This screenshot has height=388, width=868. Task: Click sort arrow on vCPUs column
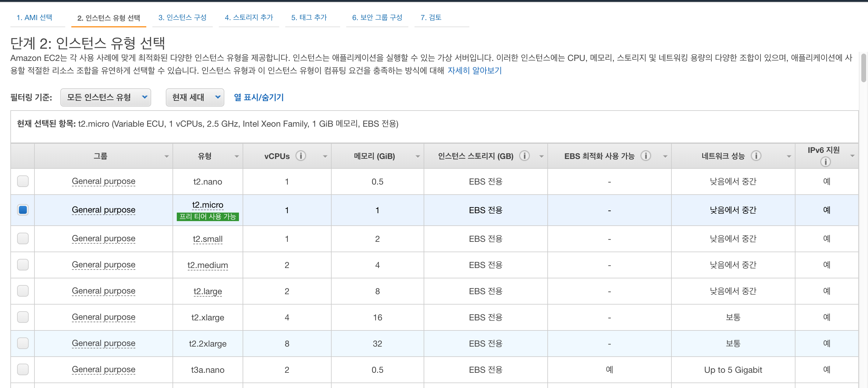point(325,156)
